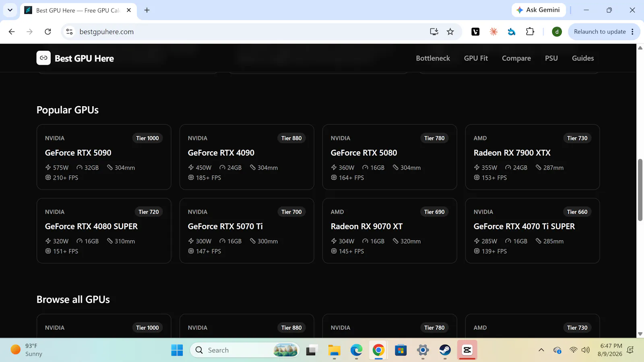Click the 320mm length icon on RX 9070 XT
Viewport: 644px width, 362px height.
click(x=396, y=241)
